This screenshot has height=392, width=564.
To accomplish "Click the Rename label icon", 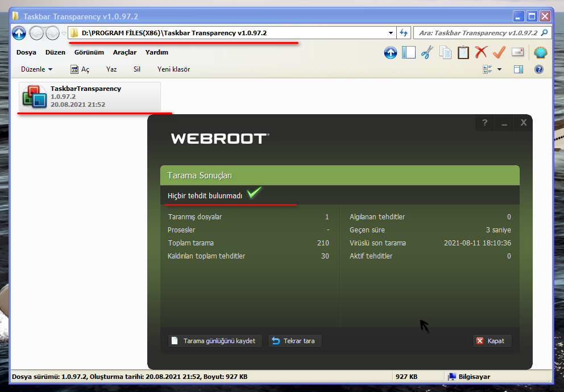I will click(517, 52).
